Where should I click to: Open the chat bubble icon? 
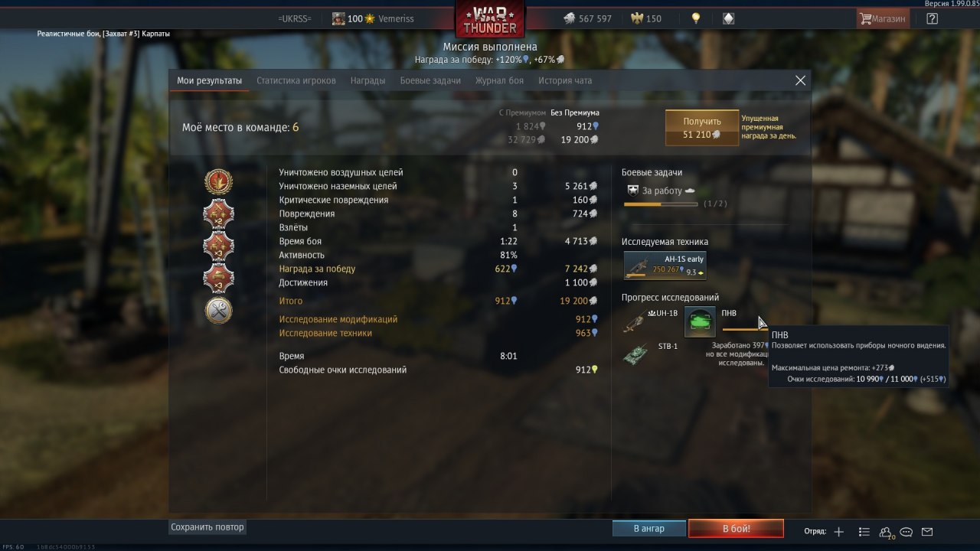(x=906, y=531)
